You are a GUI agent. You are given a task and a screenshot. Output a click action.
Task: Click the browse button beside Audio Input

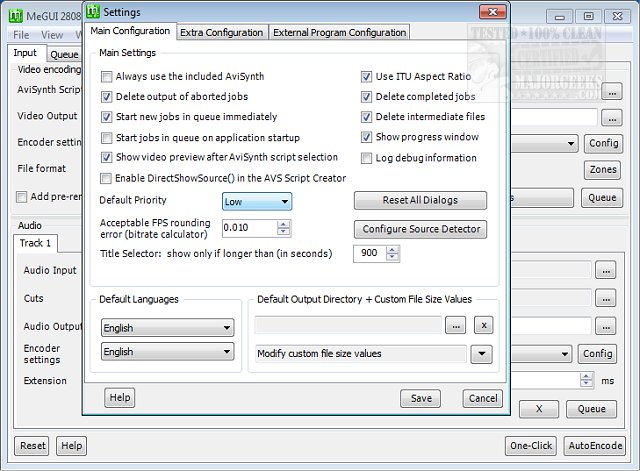[x=605, y=270]
